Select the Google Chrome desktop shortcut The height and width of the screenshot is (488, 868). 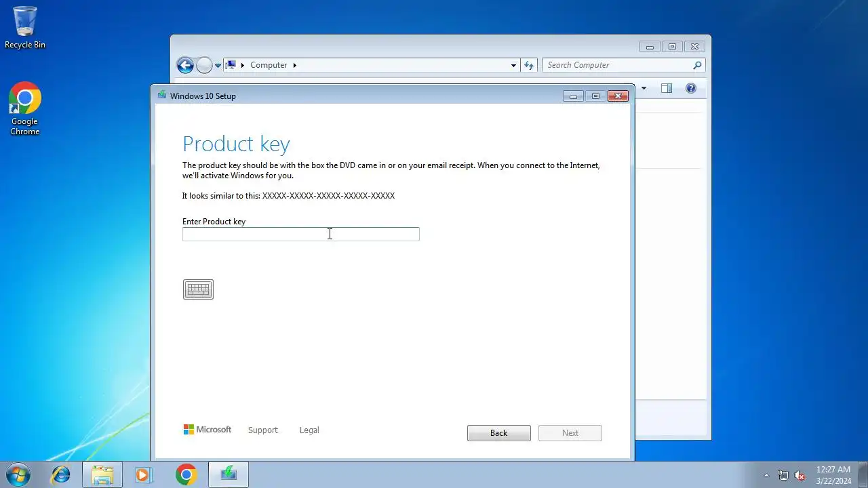25,109
